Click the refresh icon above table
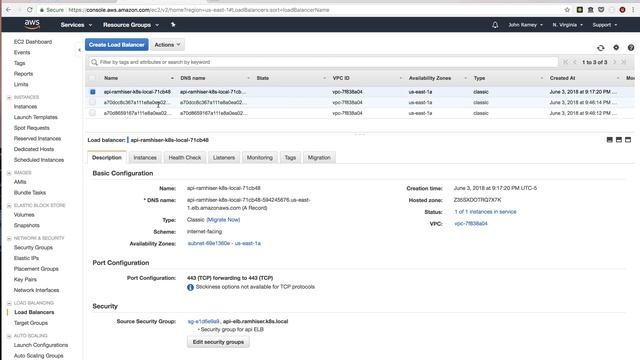640x360 pixels. 600,48
